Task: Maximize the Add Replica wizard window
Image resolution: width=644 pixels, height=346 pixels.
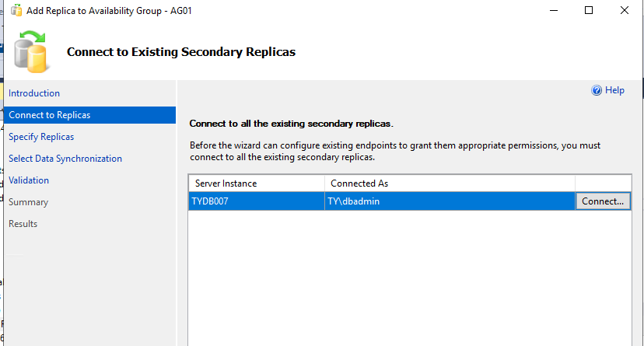Action: pyautogui.click(x=589, y=11)
